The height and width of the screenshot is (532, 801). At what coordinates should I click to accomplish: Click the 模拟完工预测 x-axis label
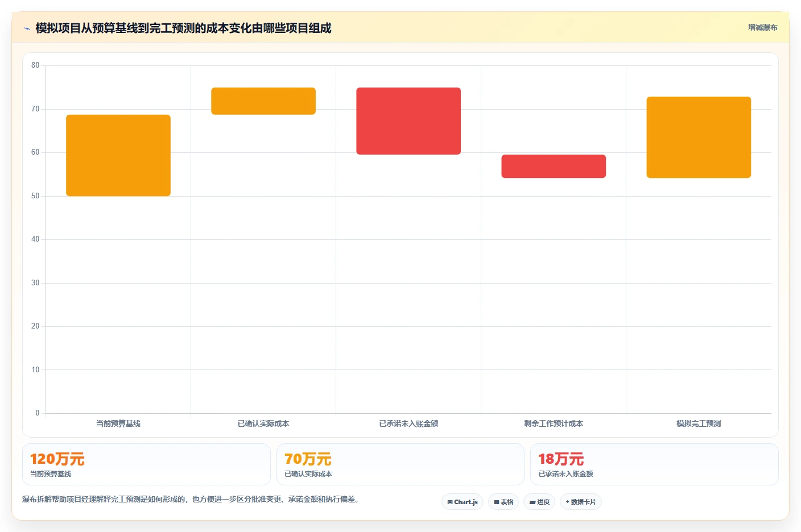point(699,423)
